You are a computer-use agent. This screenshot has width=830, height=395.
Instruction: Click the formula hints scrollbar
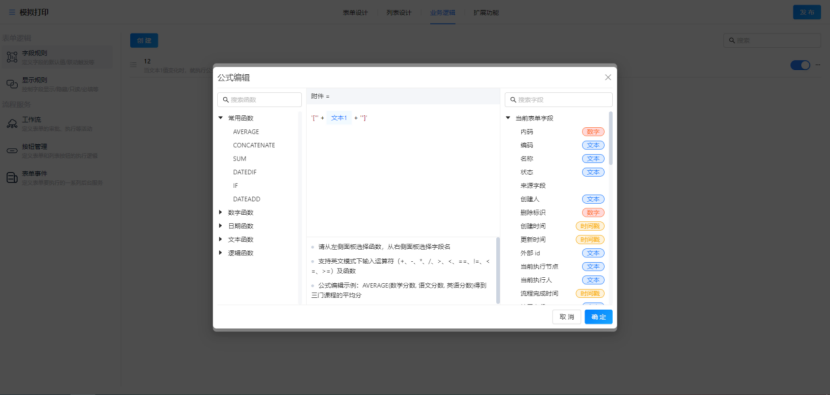click(498, 270)
